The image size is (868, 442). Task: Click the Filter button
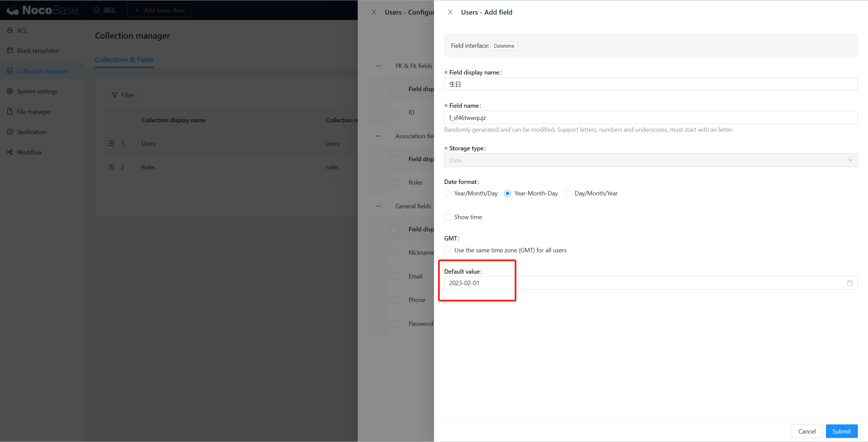123,95
